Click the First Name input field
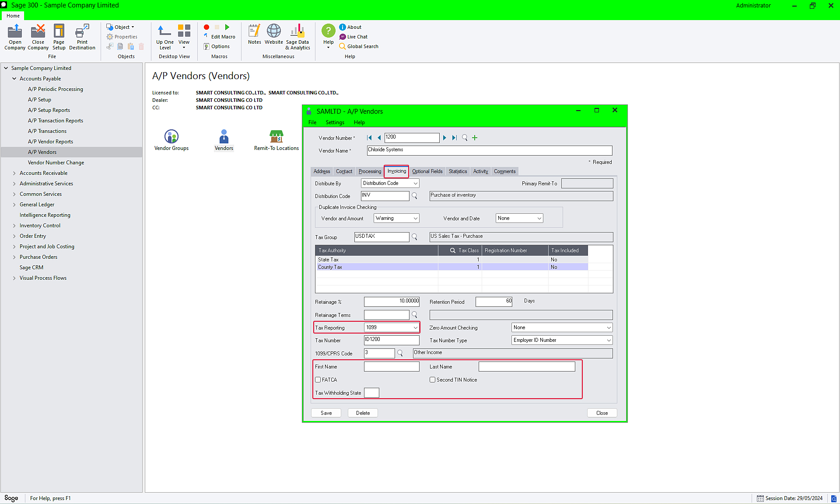This screenshot has height=504, width=840. click(x=392, y=367)
